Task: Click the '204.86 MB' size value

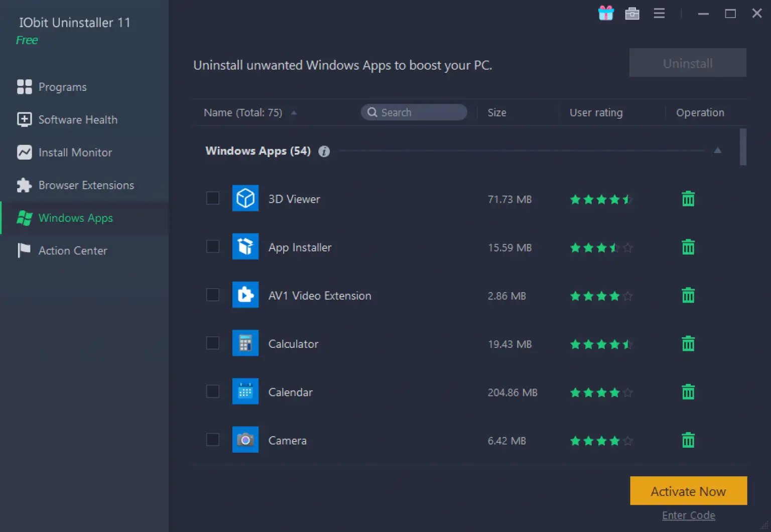Action: (512, 392)
